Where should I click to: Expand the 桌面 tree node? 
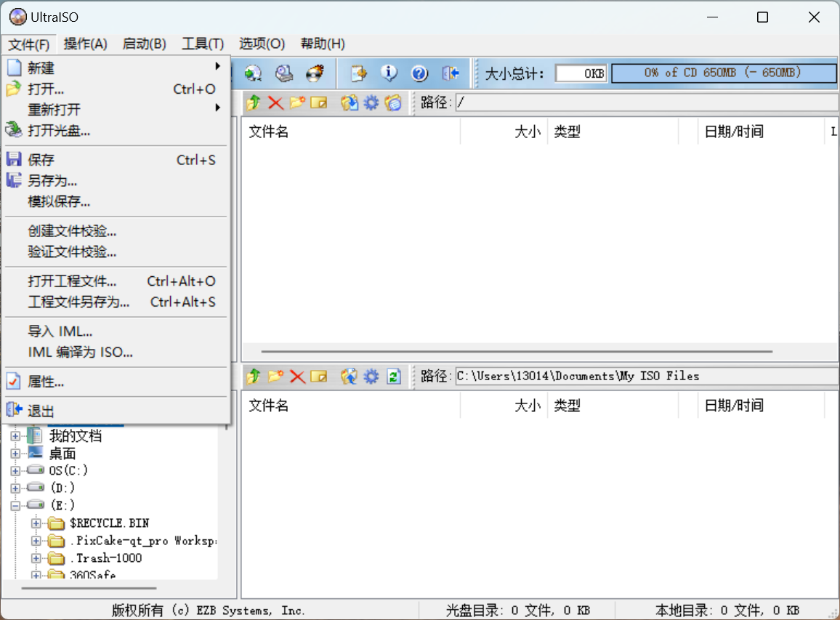point(15,454)
